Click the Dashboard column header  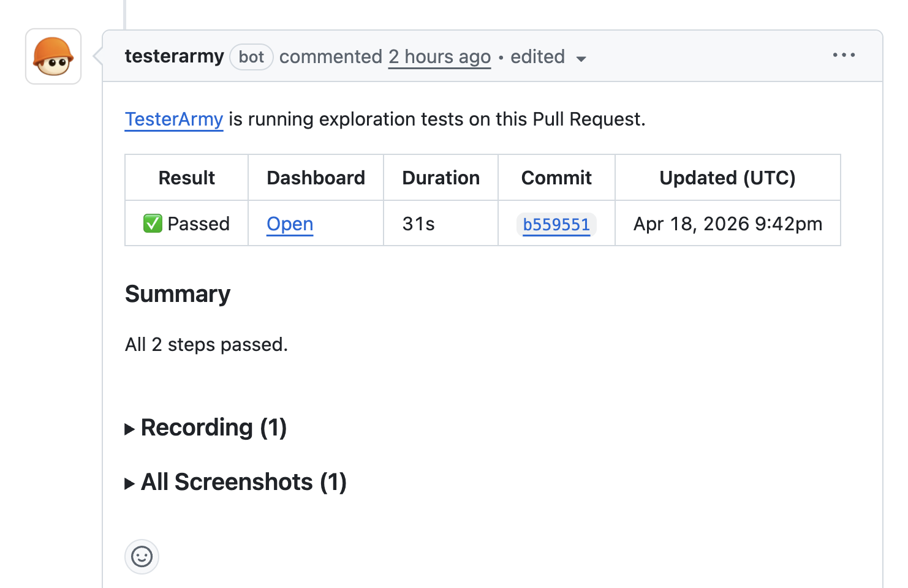pos(316,178)
